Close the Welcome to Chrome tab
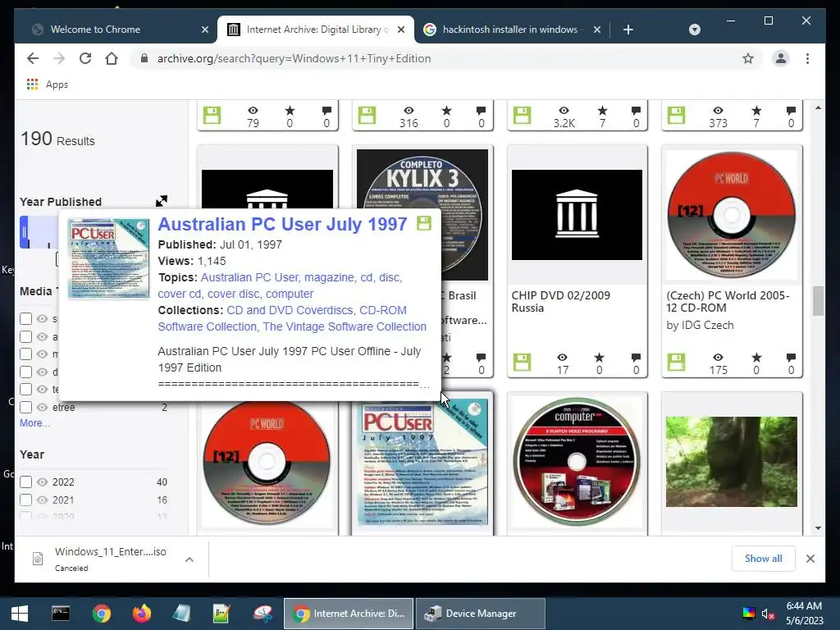Image resolution: width=840 pixels, height=630 pixels. (204, 30)
